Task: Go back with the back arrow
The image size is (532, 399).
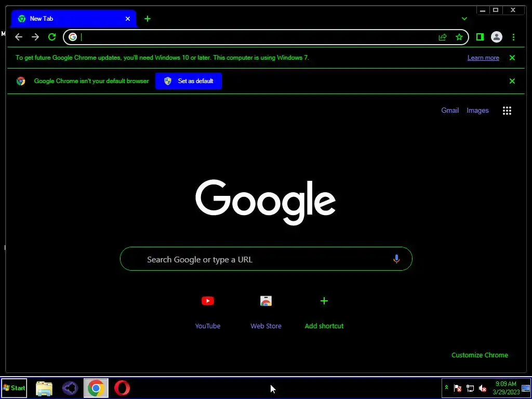Action: pos(19,37)
